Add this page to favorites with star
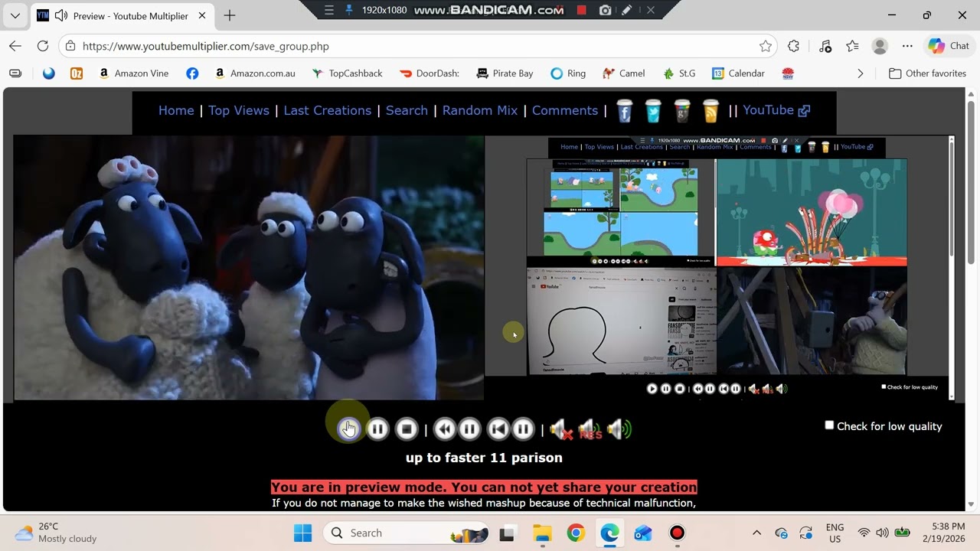This screenshot has width=980, height=551. coord(765,46)
